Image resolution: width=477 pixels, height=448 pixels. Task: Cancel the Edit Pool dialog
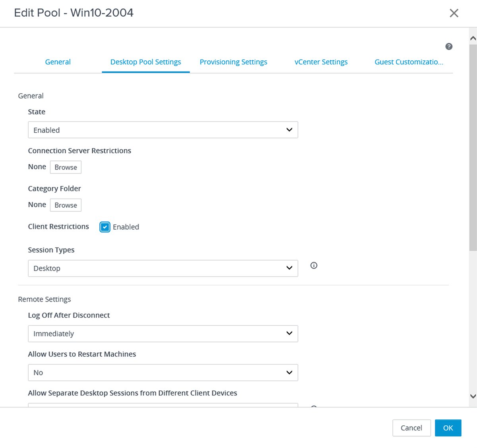(411, 428)
